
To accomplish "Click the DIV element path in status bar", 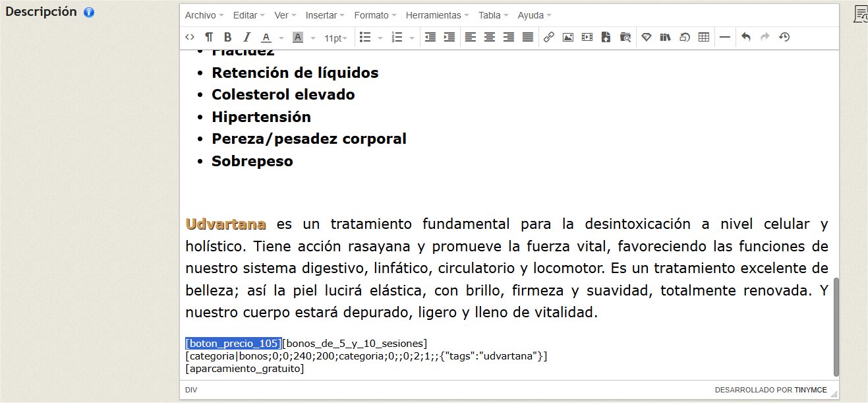I will [190, 390].
